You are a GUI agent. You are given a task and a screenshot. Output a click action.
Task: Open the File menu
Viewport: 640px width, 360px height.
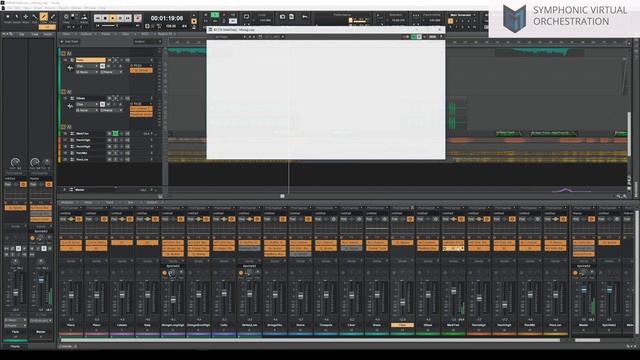pos(9,7)
